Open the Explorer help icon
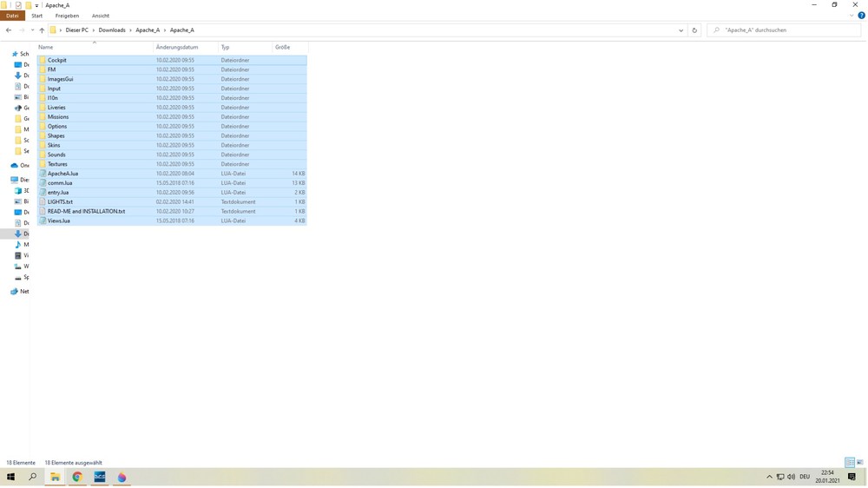Viewport: 868px width, 488px height. click(x=861, y=16)
